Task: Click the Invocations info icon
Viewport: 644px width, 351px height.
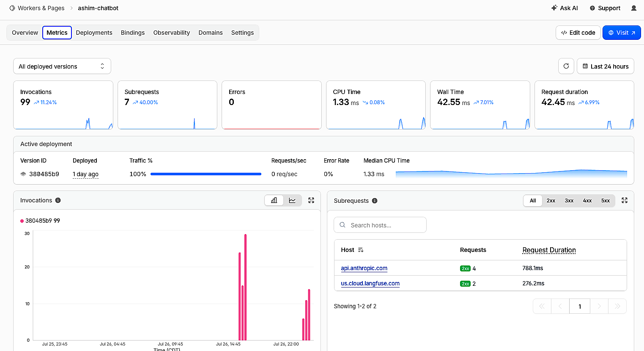Action: click(58, 200)
